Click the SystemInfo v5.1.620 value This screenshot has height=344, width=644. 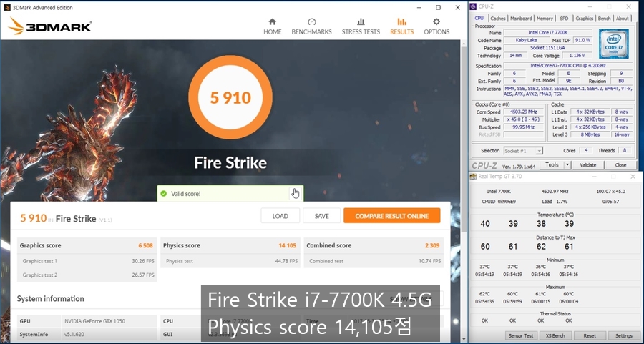point(74,335)
